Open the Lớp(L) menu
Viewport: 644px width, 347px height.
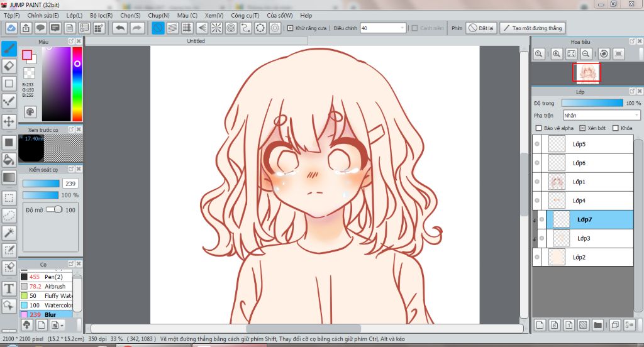(74, 15)
